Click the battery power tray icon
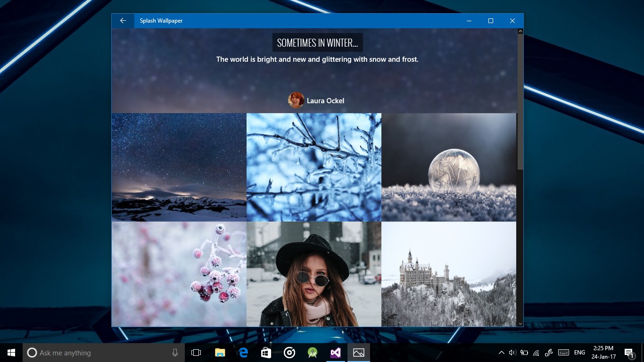Viewport: 644px width, 362px height. [x=524, y=353]
